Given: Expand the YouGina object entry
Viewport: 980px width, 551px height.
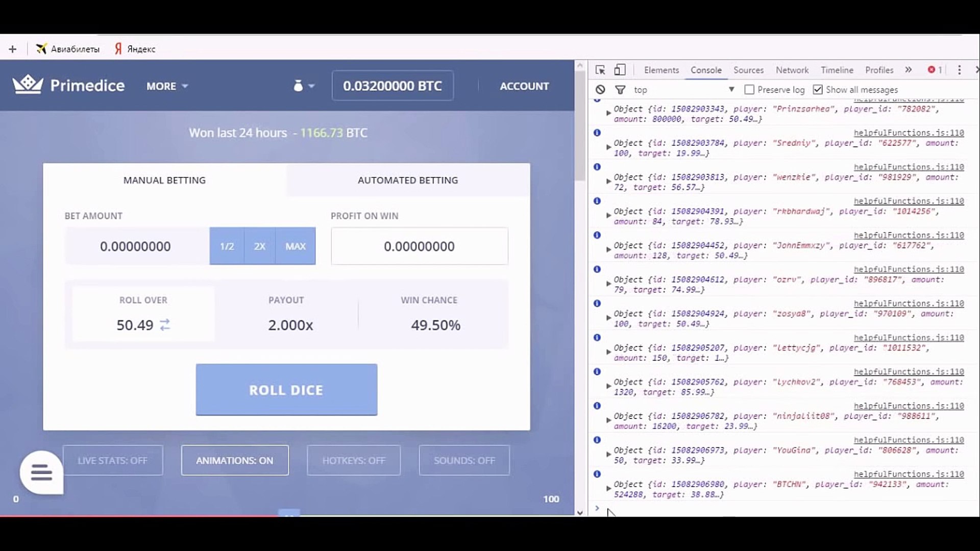Looking at the screenshot, I should [608, 455].
